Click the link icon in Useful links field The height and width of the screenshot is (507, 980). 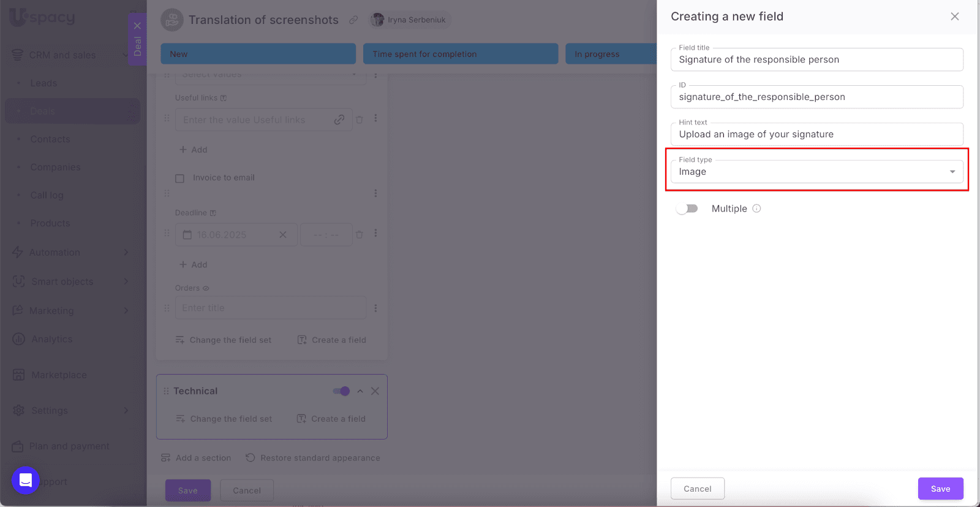point(339,120)
